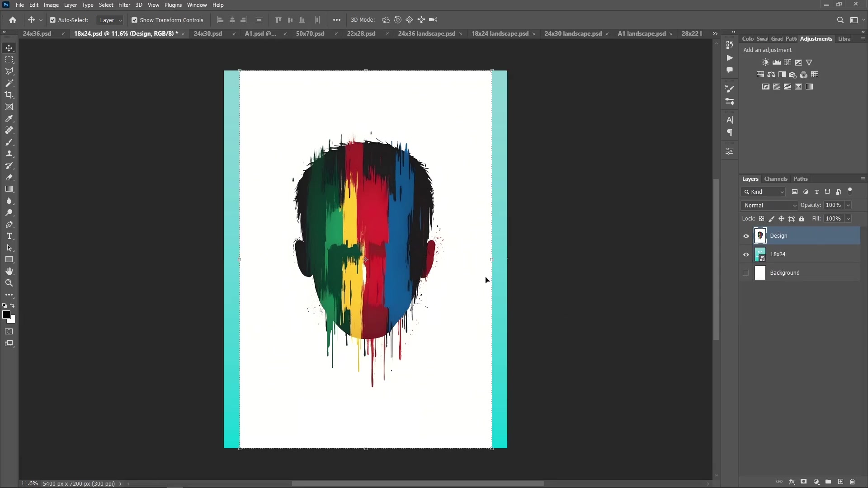This screenshot has width=868, height=488.
Task: Select the Crop tool
Action: click(9, 95)
